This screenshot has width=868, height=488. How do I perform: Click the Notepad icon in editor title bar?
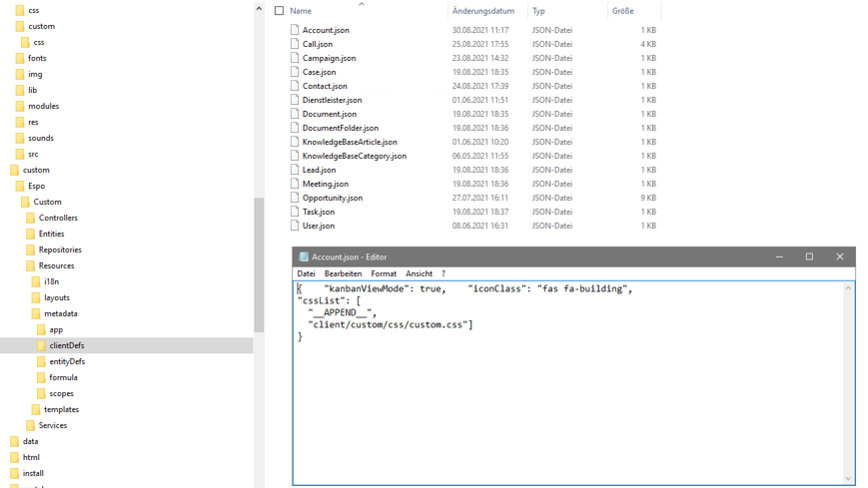[x=304, y=256]
